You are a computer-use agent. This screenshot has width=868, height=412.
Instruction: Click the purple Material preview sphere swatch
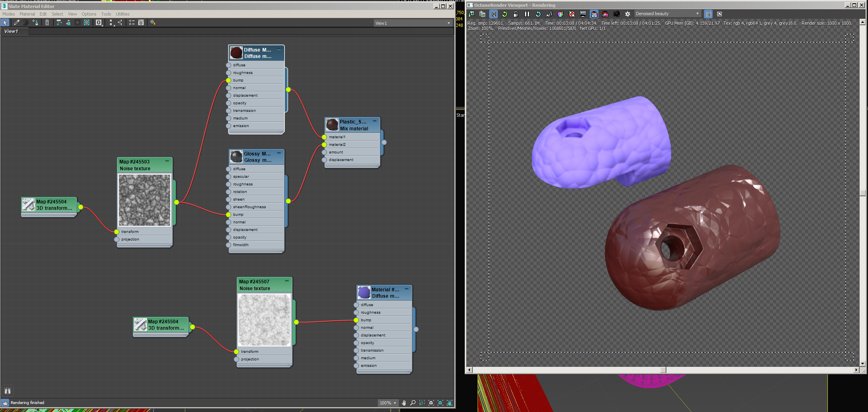tap(364, 293)
